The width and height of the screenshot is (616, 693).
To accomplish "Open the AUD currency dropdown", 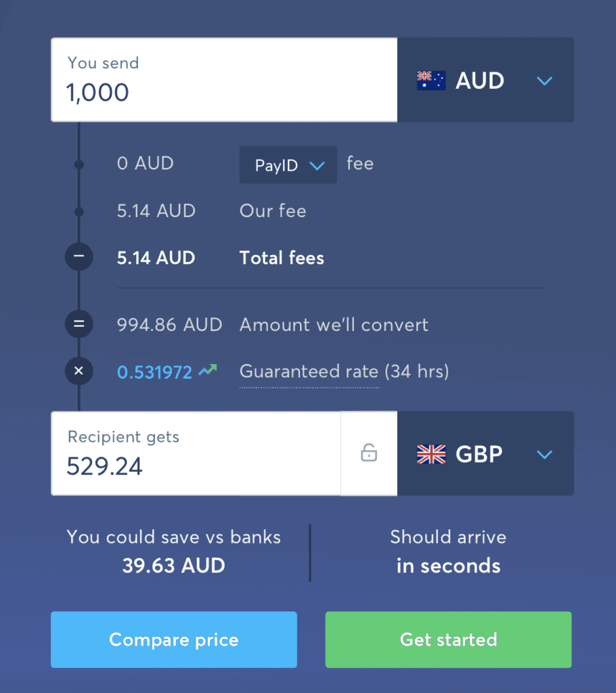I will (544, 81).
